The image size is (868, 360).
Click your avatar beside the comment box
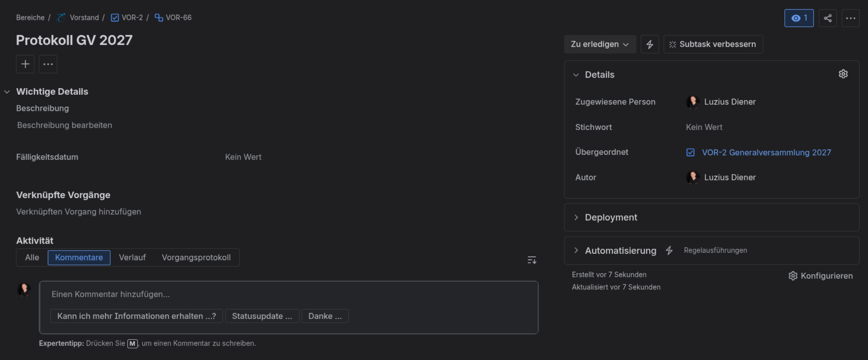click(x=24, y=290)
